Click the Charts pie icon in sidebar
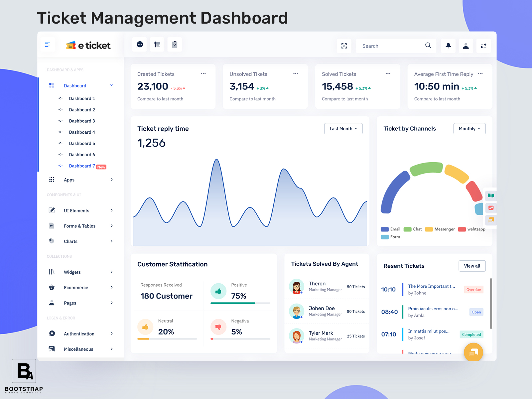 pos(52,241)
